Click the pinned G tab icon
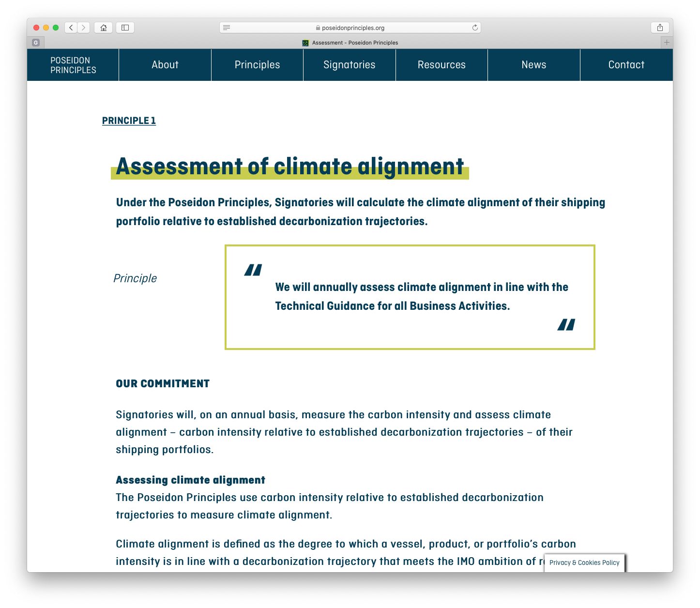This screenshot has height=608, width=700. click(36, 43)
